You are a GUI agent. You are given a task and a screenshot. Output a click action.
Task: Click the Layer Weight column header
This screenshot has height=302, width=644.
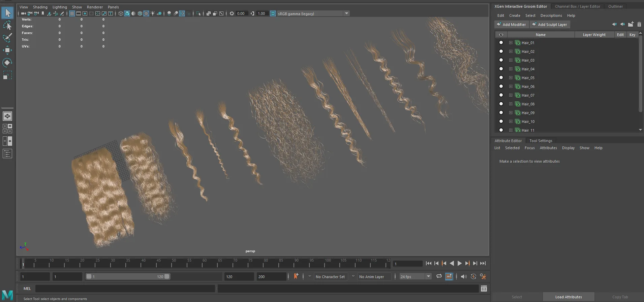(x=594, y=35)
